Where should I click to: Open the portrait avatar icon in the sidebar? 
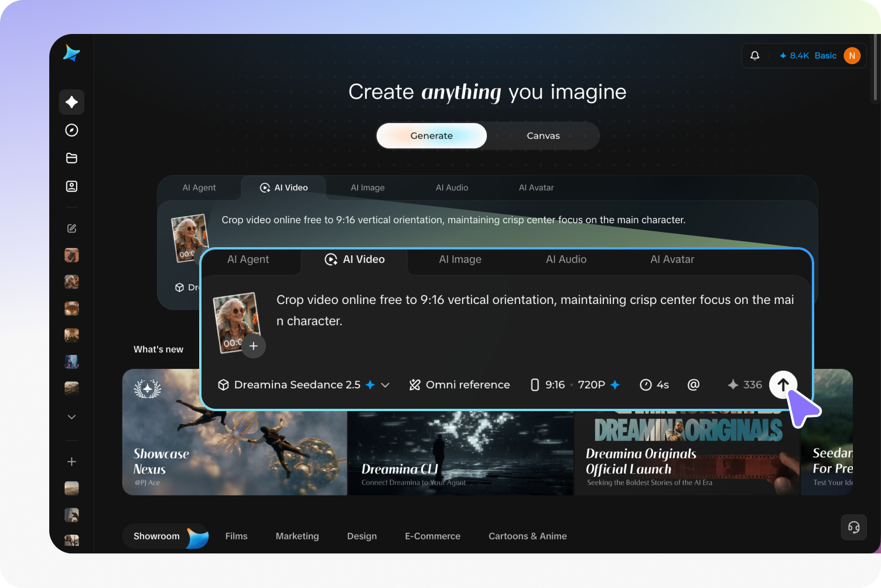[71, 186]
